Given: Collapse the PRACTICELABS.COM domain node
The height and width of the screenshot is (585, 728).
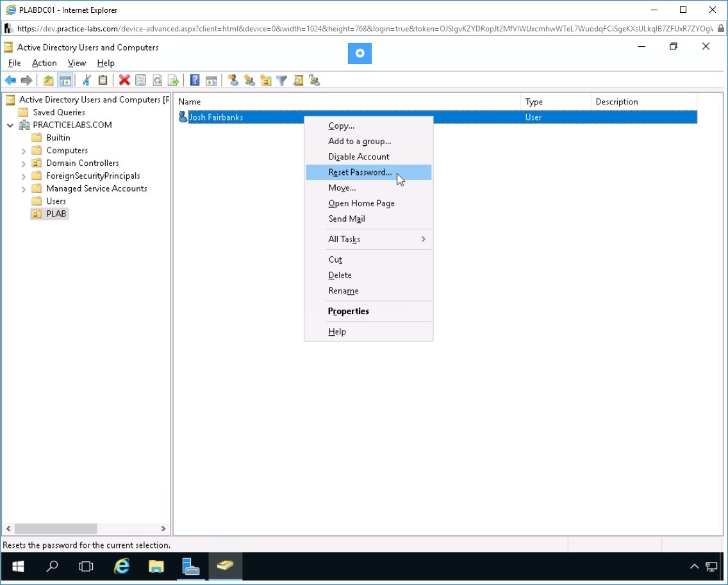Looking at the screenshot, I should pos(10,125).
